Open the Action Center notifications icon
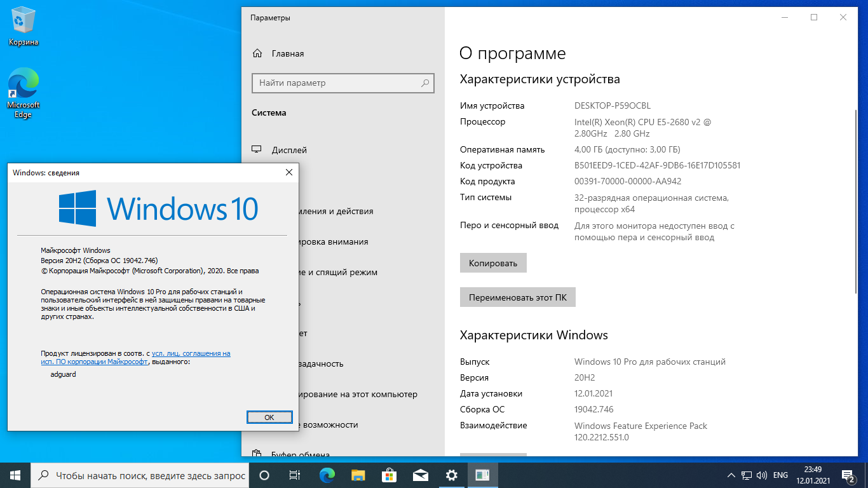Screen dimensions: 868x488 click(x=849, y=475)
